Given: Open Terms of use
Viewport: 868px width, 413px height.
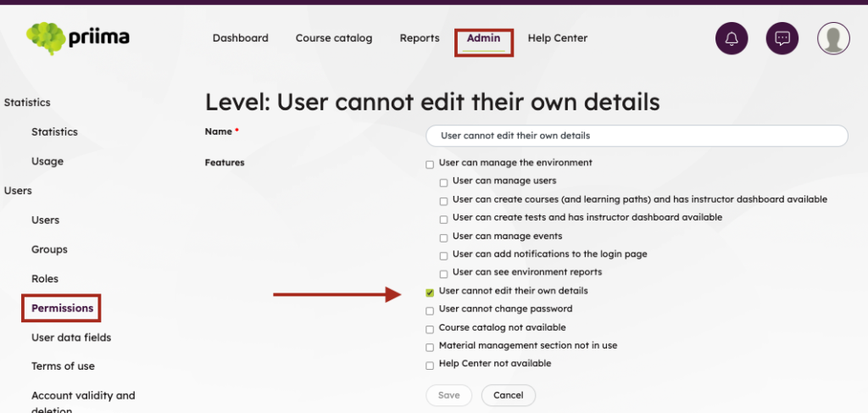Looking at the screenshot, I should click(x=63, y=366).
